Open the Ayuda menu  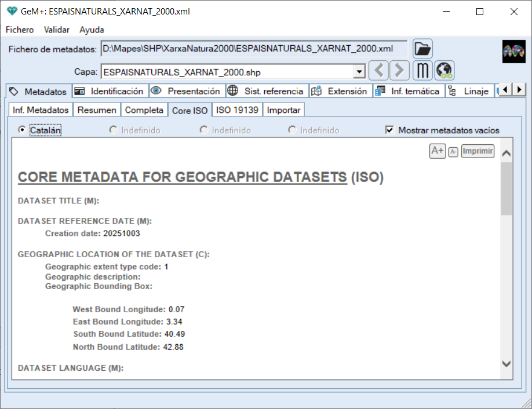(x=92, y=30)
